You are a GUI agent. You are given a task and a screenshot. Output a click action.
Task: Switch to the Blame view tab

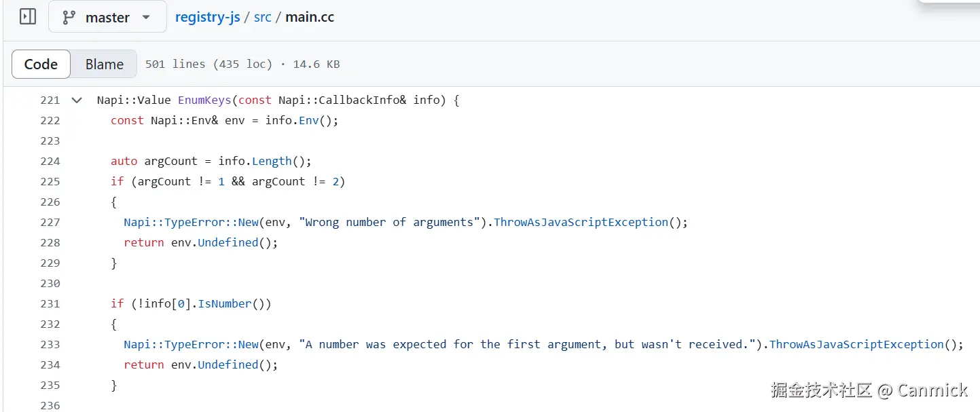click(104, 64)
